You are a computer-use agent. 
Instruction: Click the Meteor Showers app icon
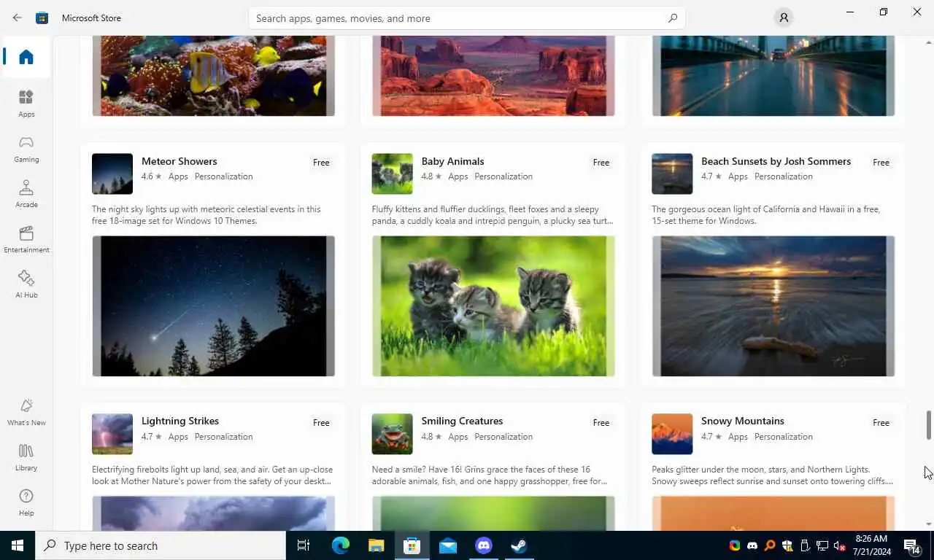tap(112, 174)
